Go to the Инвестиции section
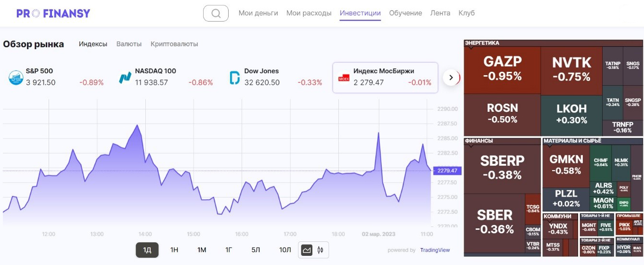Screen dimensions: 644x265 360,13
